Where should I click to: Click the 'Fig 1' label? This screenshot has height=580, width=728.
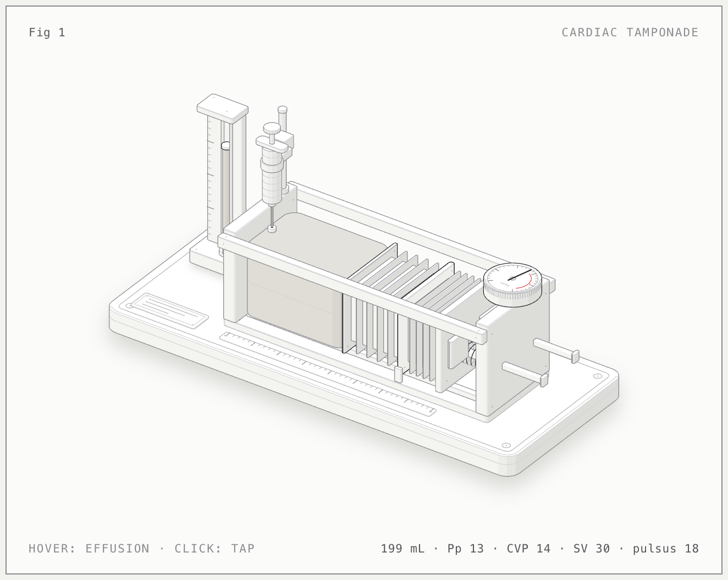tap(47, 32)
